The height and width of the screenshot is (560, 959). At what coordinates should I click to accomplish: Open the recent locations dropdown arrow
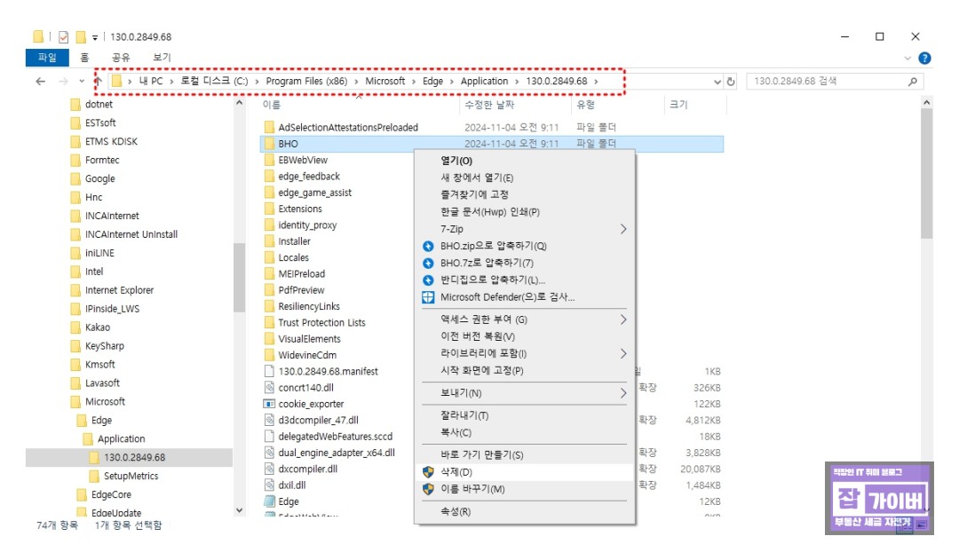82,82
